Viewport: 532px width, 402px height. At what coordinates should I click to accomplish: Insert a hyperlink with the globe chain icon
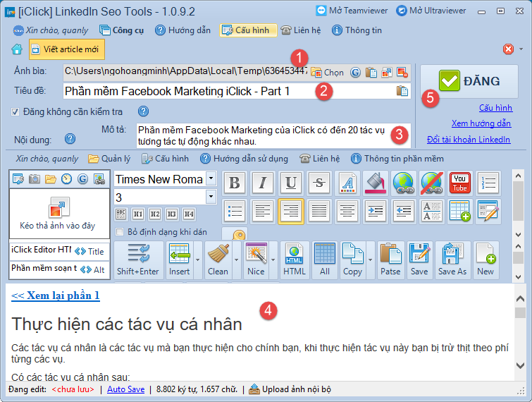[x=404, y=183]
